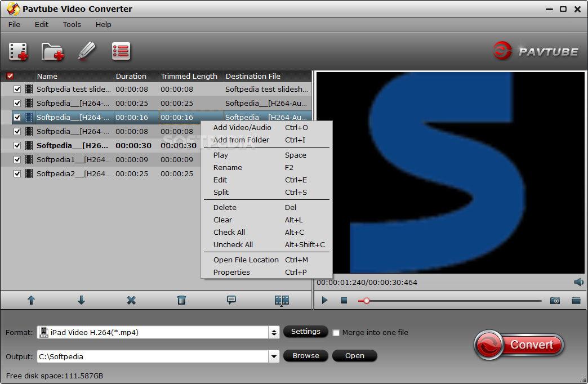
Task: Click the Open output folder button
Action: 355,355
